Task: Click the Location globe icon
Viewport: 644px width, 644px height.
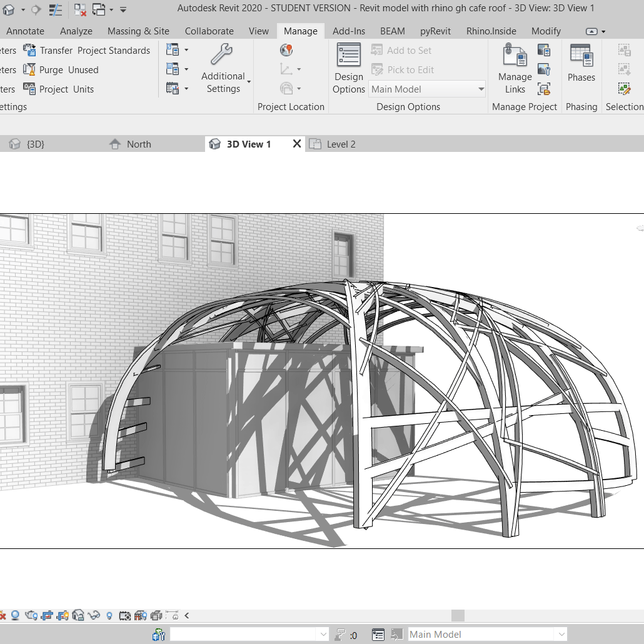Action: [286, 51]
